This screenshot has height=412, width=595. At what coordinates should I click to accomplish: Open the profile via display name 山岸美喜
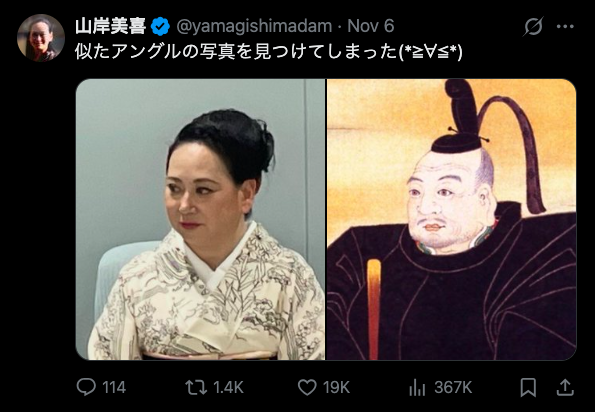[x=110, y=26]
